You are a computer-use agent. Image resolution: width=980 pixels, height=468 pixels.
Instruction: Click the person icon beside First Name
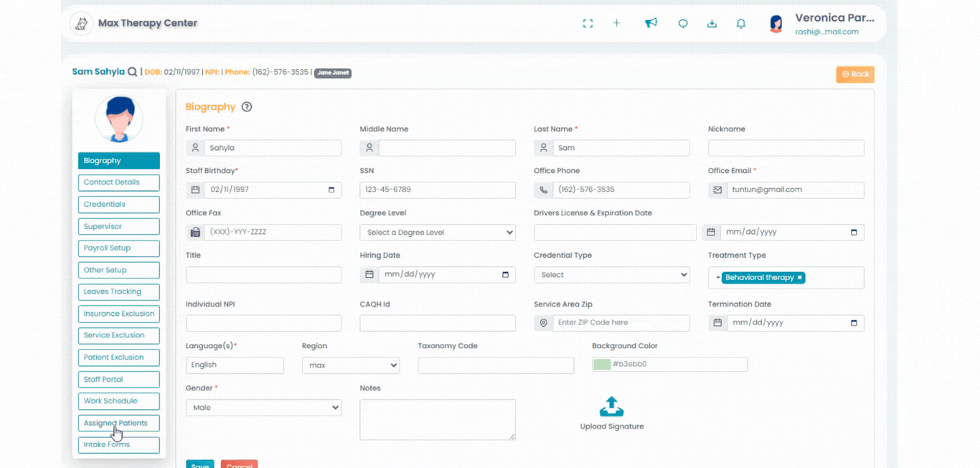[195, 148]
